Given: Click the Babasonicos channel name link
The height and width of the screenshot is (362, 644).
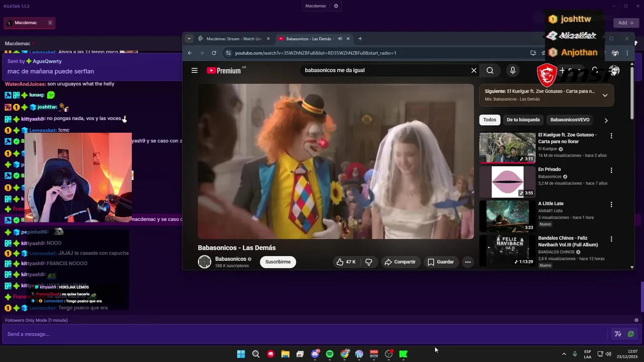Looking at the screenshot, I should pos(230,259).
